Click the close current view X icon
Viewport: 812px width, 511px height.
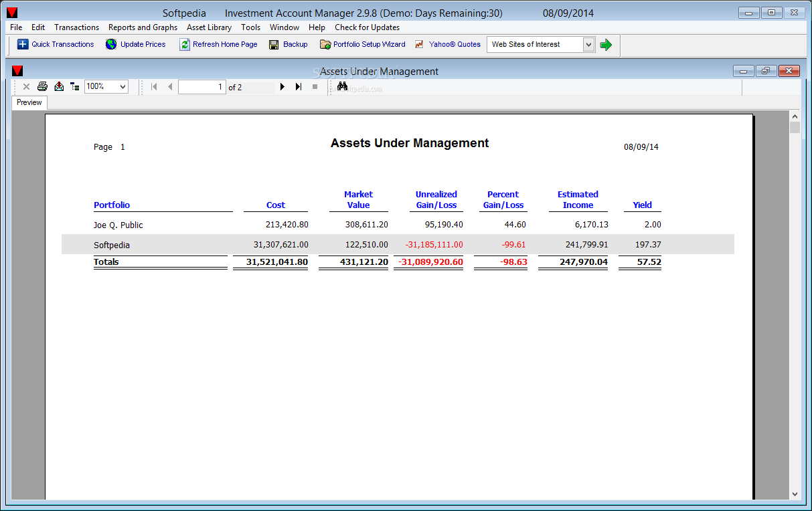pyautogui.click(x=27, y=86)
